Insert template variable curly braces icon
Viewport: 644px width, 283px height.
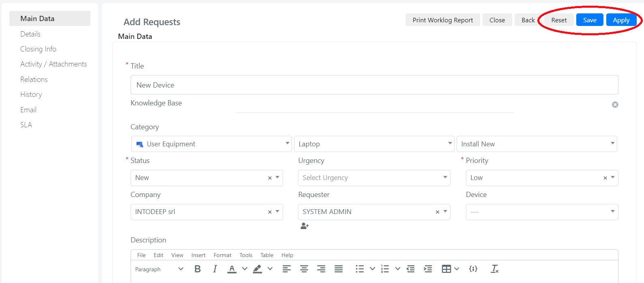473,269
